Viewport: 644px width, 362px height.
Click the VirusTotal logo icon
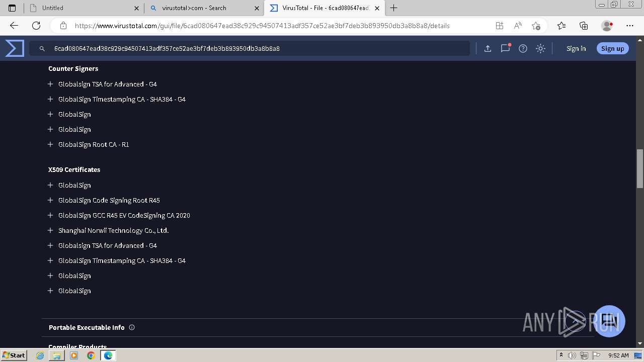click(x=15, y=48)
